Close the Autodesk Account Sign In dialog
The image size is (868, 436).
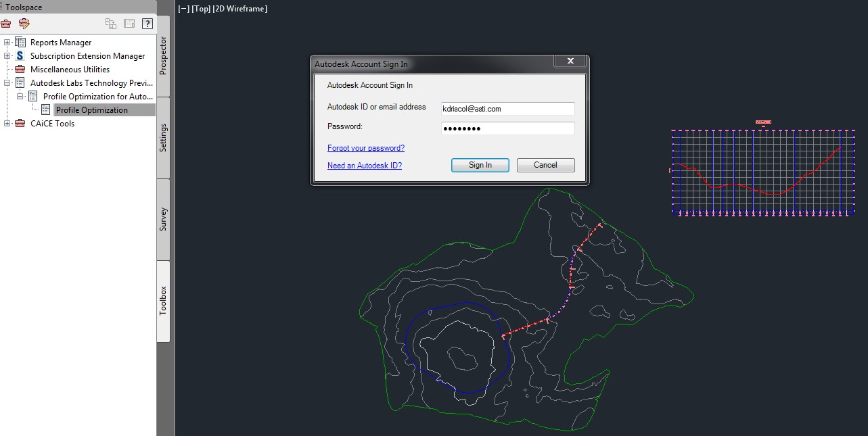[x=570, y=62]
